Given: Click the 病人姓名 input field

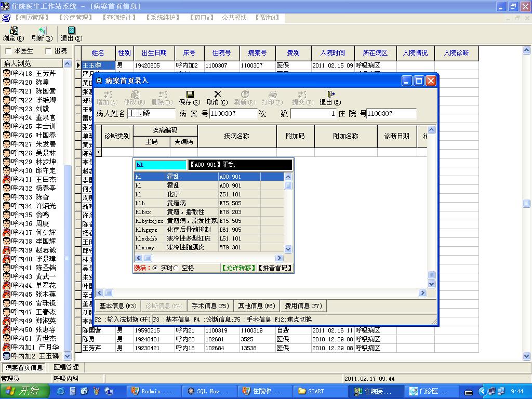Looking at the screenshot, I should [x=151, y=114].
